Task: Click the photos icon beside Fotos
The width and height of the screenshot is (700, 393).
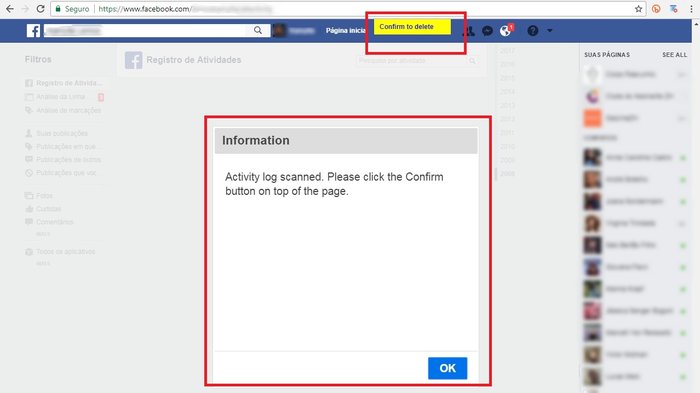Action: 29,196
